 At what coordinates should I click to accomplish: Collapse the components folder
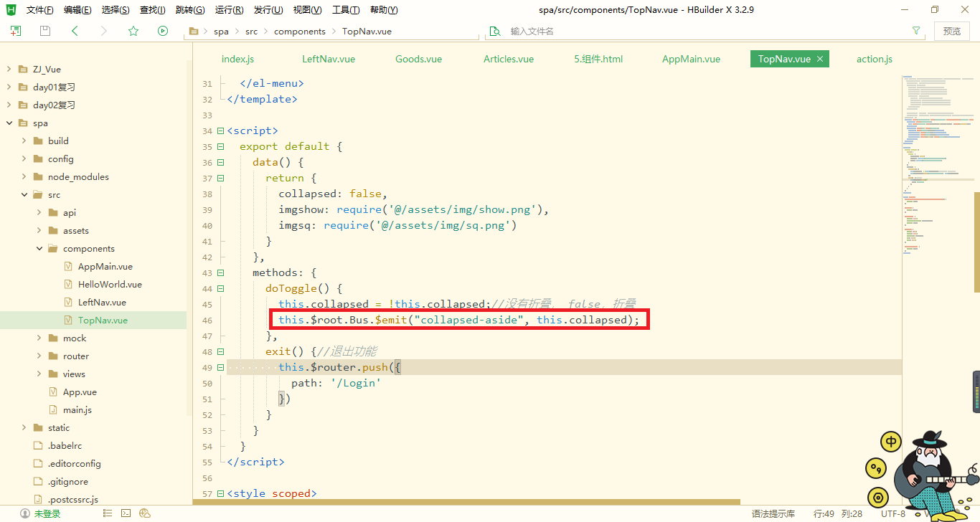(x=39, y=249)
